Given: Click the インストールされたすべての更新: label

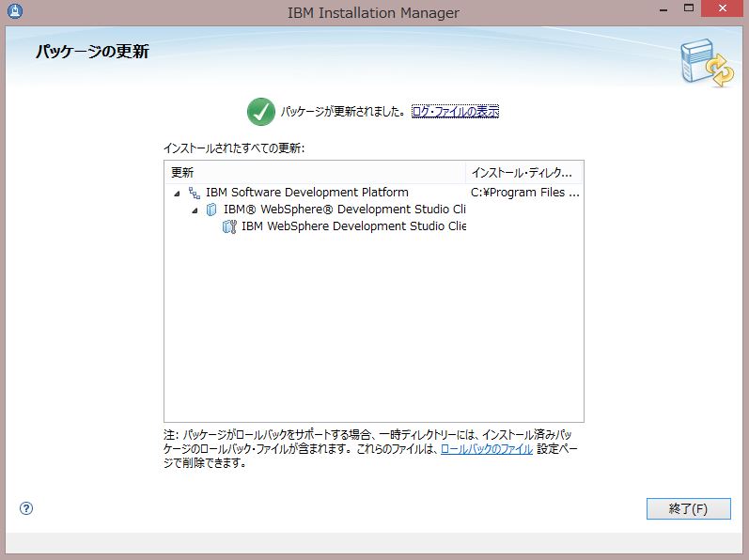Looking at the screenshot, I should [x=234, y=148].
